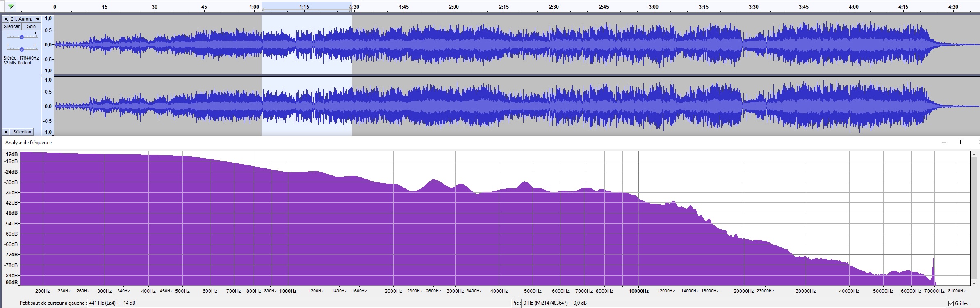Click the 200Hz label on frequency axis
The height and width of the screenshot is (308, 980).
43,291
